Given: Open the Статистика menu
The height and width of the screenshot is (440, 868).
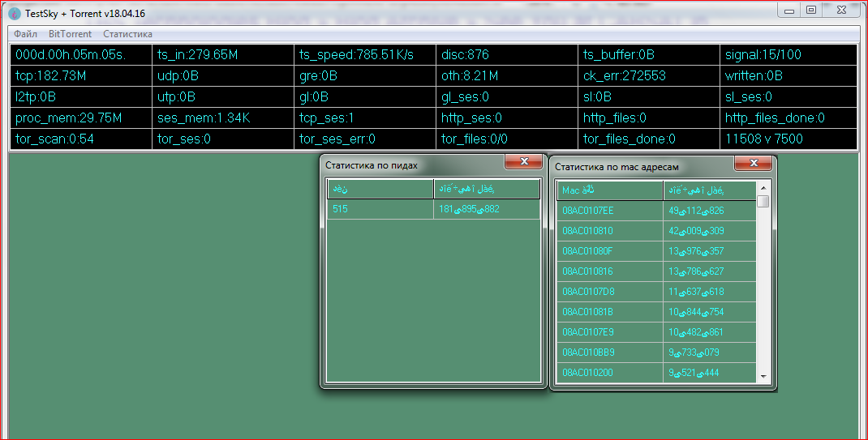Looking at the screenshot, I should click(x=127, y=34).
